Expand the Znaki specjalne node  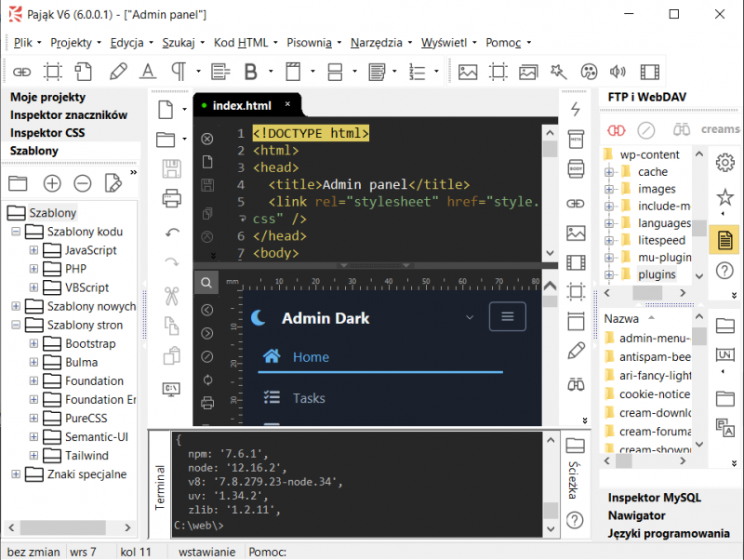pos(16,474)
